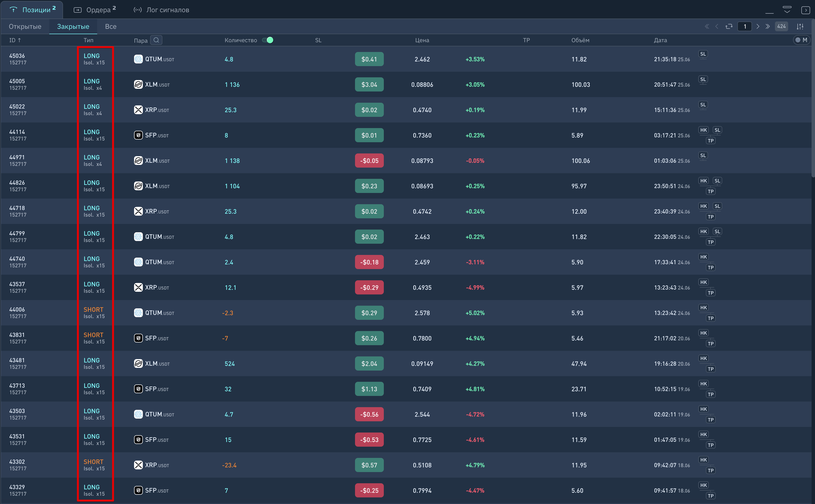The image size is (815, 504).
Task: Click the HK badge on position 44114
Action: 703,130
